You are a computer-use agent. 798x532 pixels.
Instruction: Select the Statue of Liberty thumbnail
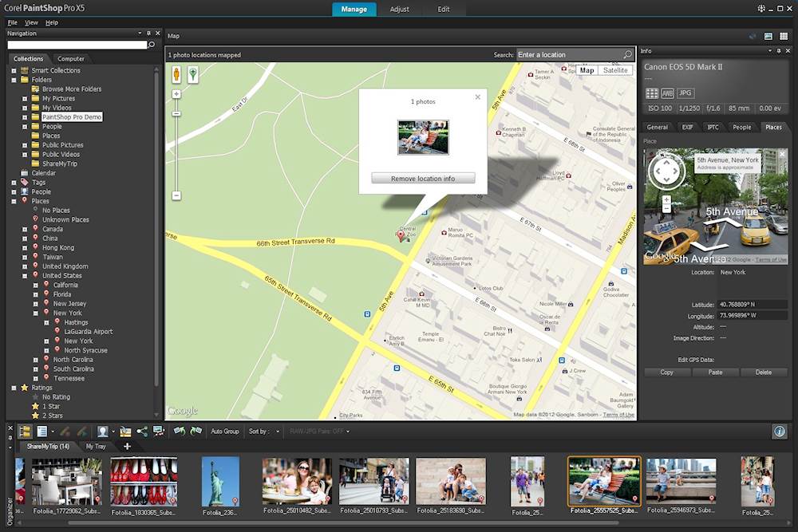220,481
